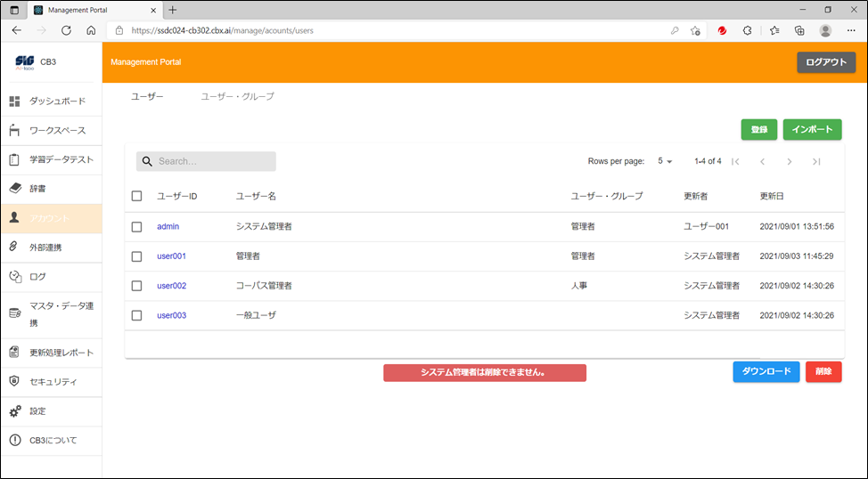Toggle the select-all checkbox in table header
This screenshot has height=479, width=868.
coord(136,196)
